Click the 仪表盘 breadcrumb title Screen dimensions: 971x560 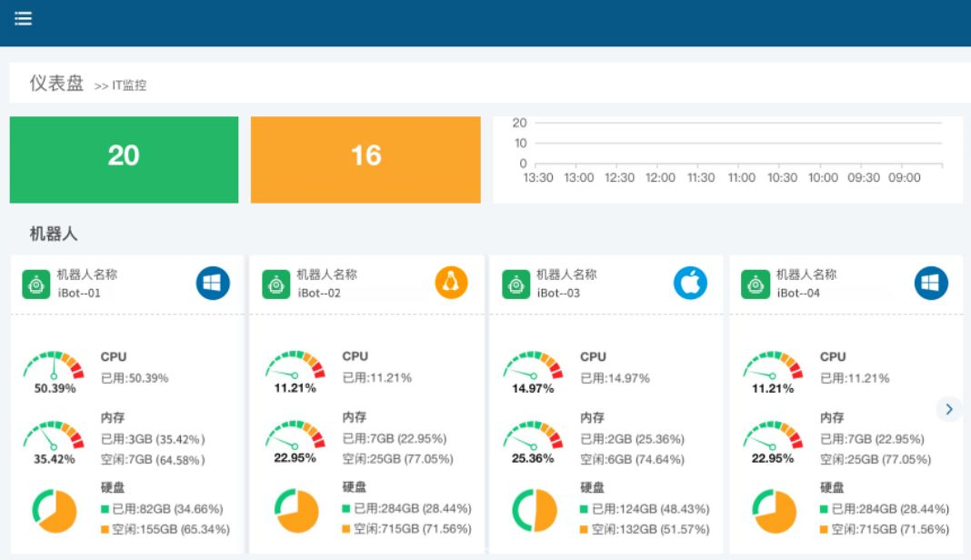(56, 83)
